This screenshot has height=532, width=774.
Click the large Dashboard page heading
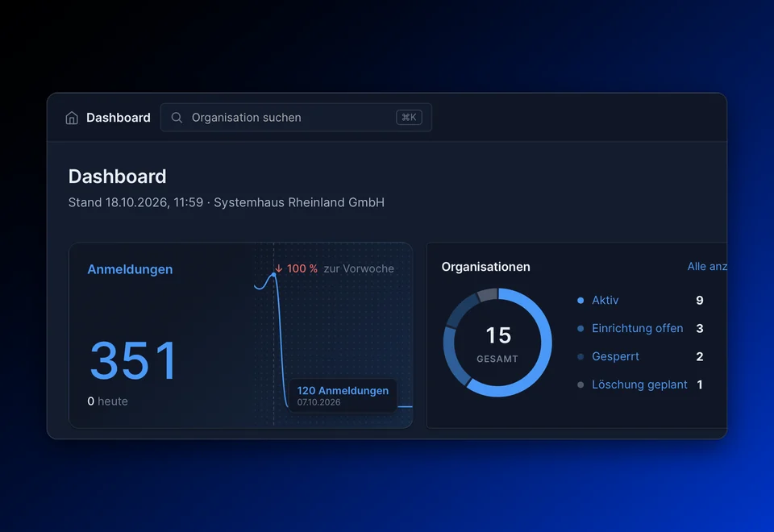pyautogui.click(x=118, y=177)
